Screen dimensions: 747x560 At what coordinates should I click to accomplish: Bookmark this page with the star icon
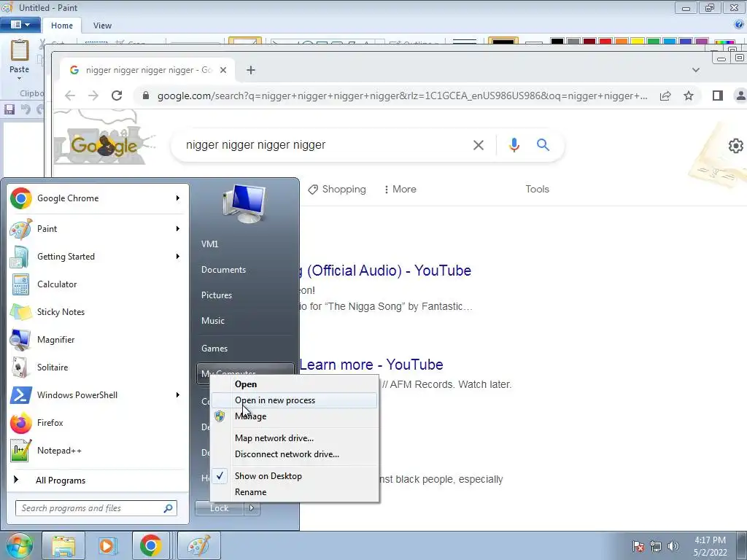(689, 96)
